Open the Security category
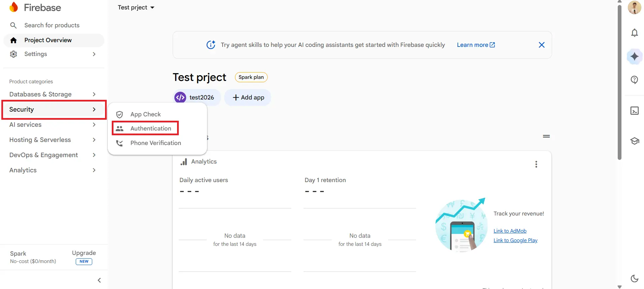Screen dimensions: 644x289 (x=54, y=109)
